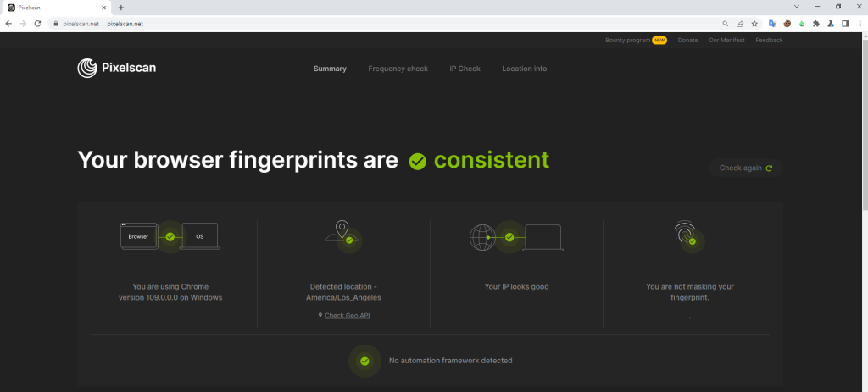The image size is (868, 392).
Task: Reload the current page
Action: (x=37, y=23)
